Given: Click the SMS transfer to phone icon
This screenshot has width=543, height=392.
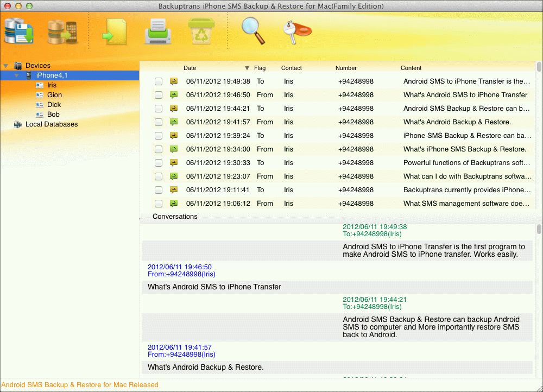Looking at the screenshot, I should [60, 31].
